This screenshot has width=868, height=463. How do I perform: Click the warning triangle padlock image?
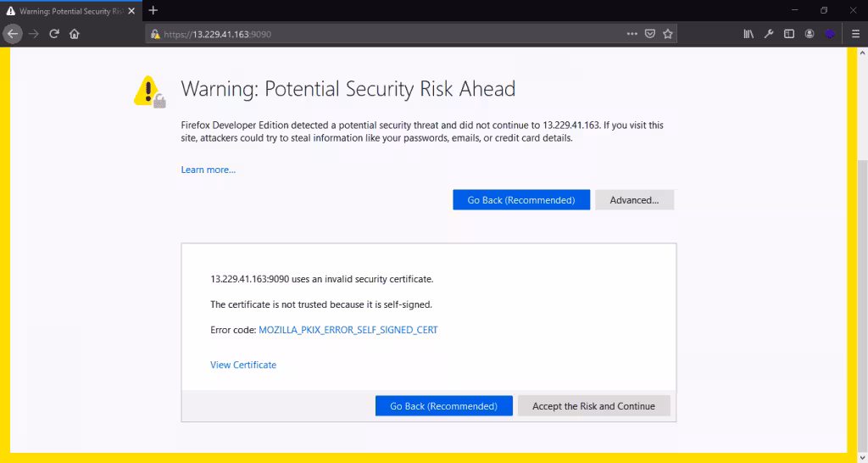[x=149, y=92]
